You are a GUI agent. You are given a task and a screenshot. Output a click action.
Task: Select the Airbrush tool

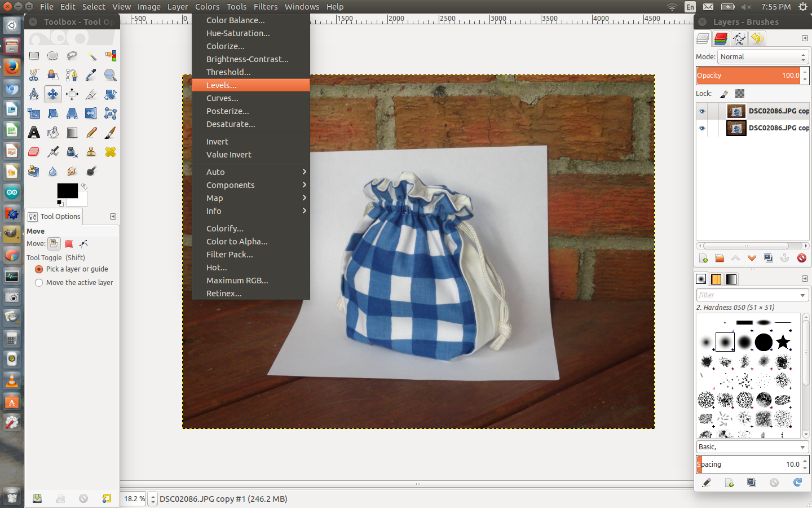[x=53, y=152]
